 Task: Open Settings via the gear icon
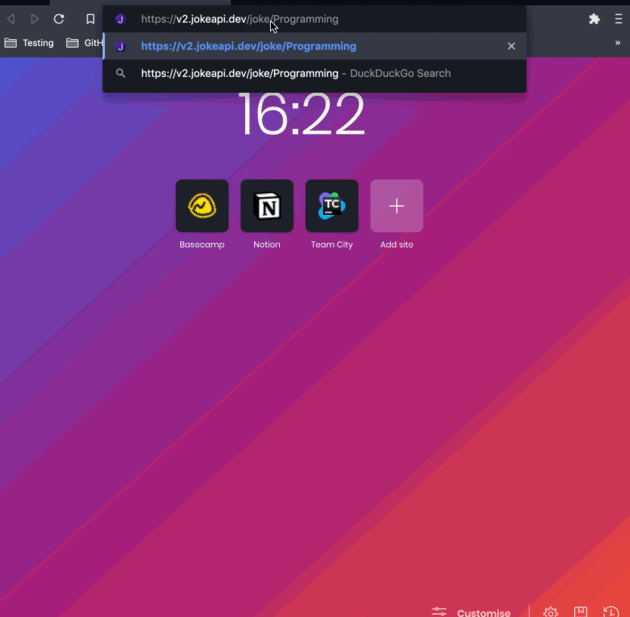pyautogui.click(x=550, y=612)
